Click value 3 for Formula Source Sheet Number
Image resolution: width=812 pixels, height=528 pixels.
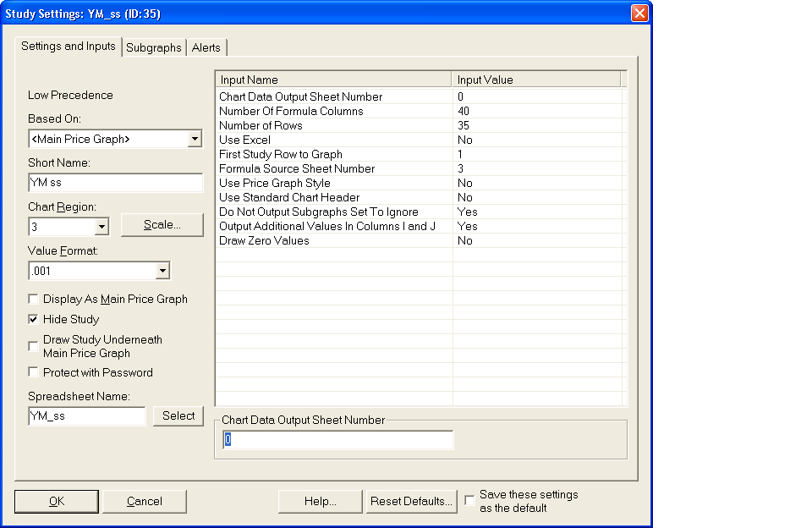point(460,169)
